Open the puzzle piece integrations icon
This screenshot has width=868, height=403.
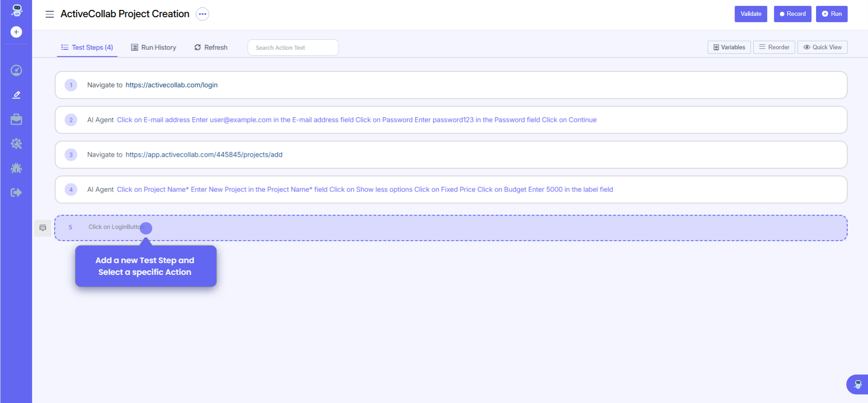[16, 168]
